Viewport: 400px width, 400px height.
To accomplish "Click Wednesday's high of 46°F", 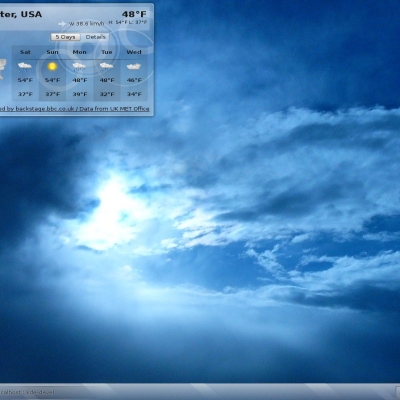I will (134, 80).
